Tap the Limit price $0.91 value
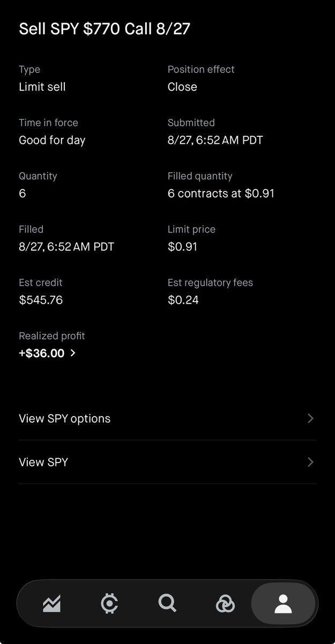 coord(183,247)
